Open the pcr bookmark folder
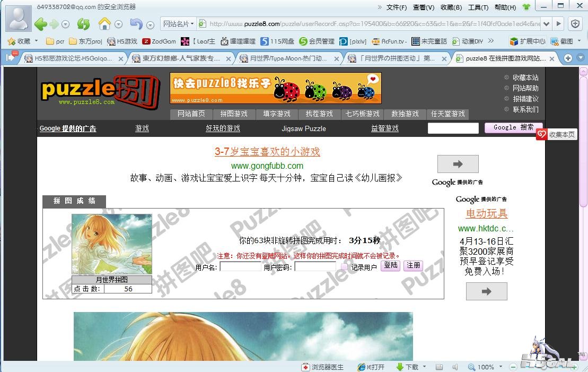This screenshot has width=588, height=372. (x=55, y=41)
